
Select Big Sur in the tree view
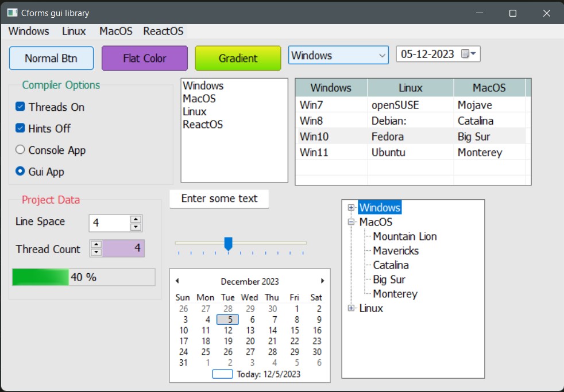click(389, 280)
